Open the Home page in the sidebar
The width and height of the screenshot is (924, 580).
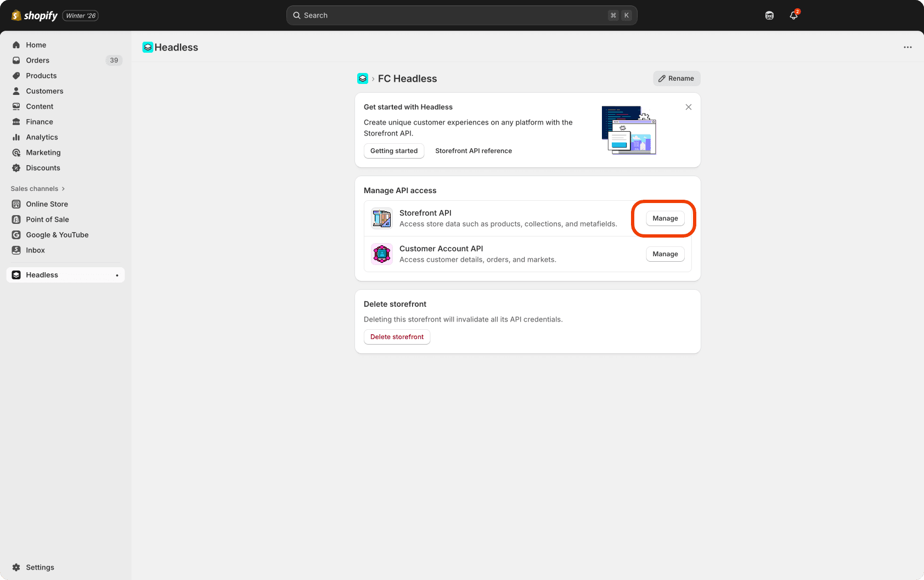click(x=65, y=45)
